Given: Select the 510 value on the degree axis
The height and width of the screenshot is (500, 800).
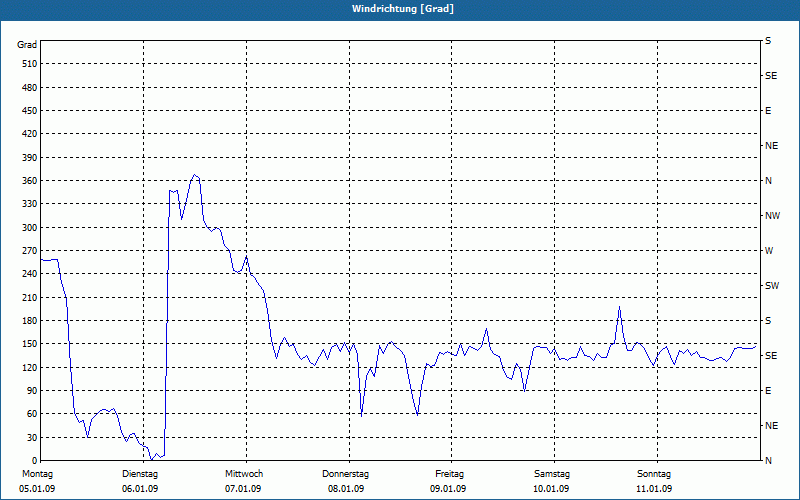Looking at the screenshot, I should 30,64.
